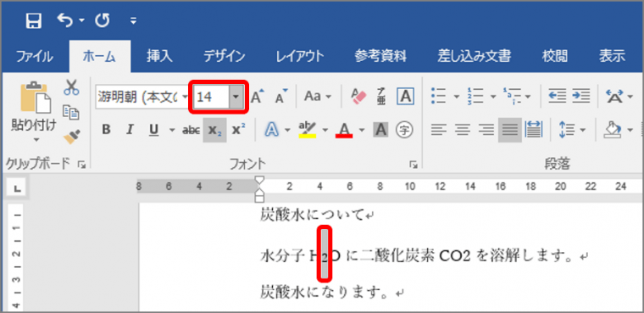Open font color dropdown arrow
Screen dimensions: 644x313
(362, 131)
